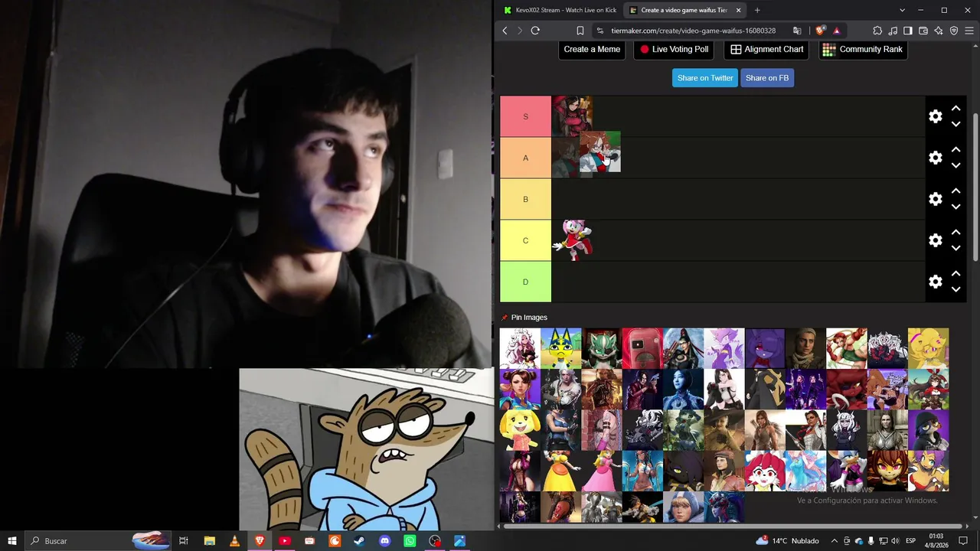Show hidden system tray icons
The image size is (980, 551).
point(835,541)
